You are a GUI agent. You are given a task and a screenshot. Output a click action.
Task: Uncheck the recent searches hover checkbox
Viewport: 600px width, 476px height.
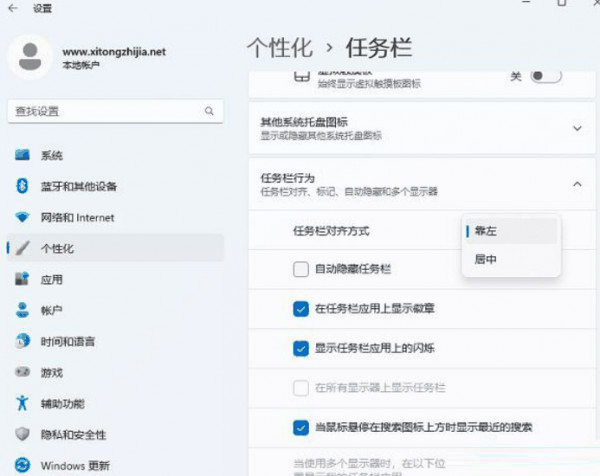(x=301, y=427)
